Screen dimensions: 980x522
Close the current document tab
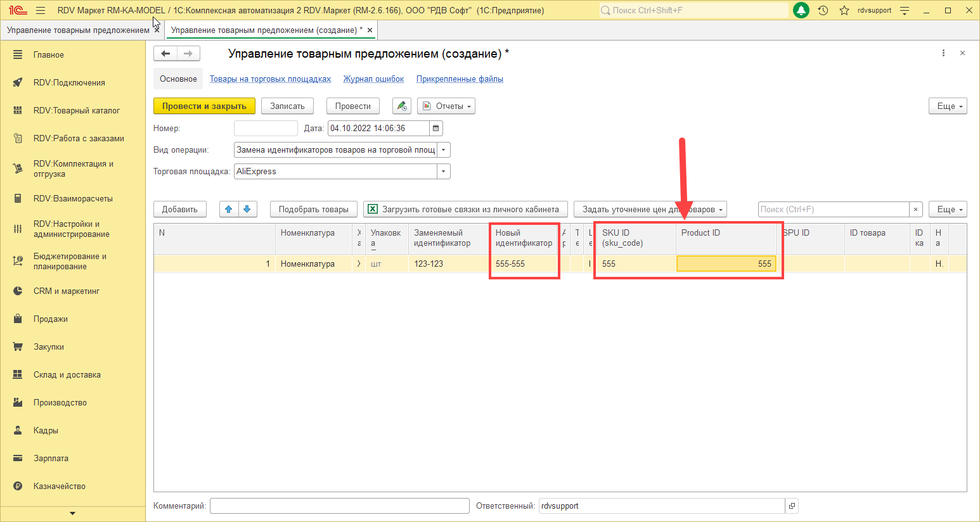370,30
